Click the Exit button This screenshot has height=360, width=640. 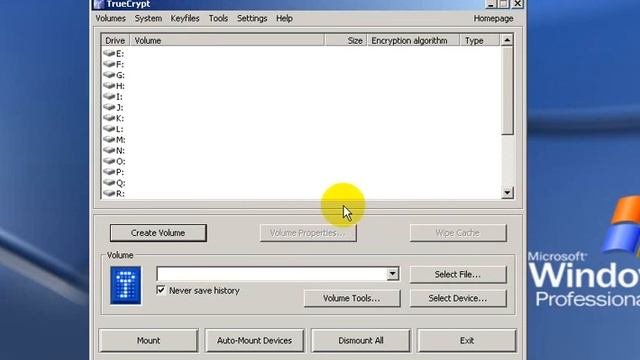point(467,340)
